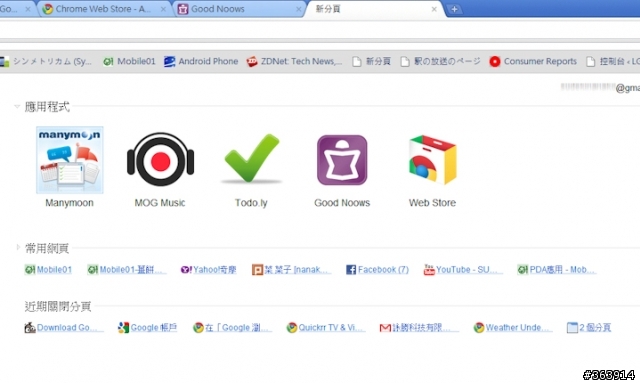
Task: Reopen the Weather Unde closed tab
Action: [513, 327]
